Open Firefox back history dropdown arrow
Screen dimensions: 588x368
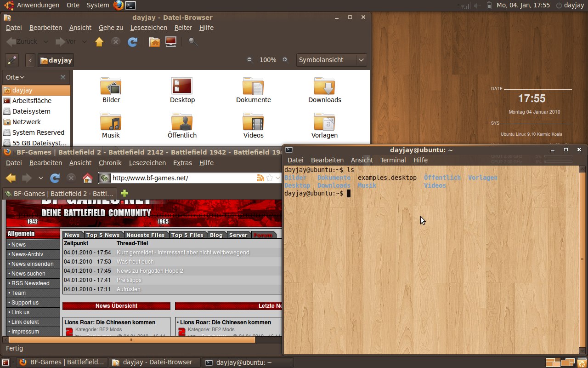pos(41,178)
